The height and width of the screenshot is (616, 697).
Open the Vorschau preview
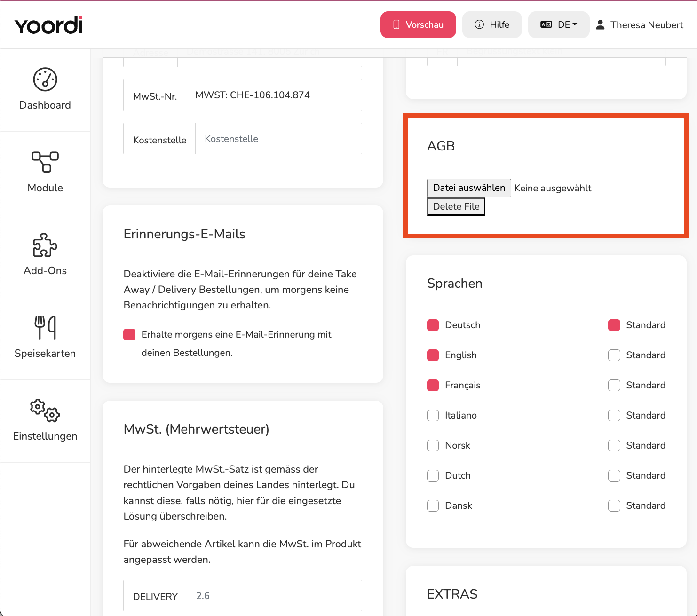pyautogui.click(x=418, y=24)
